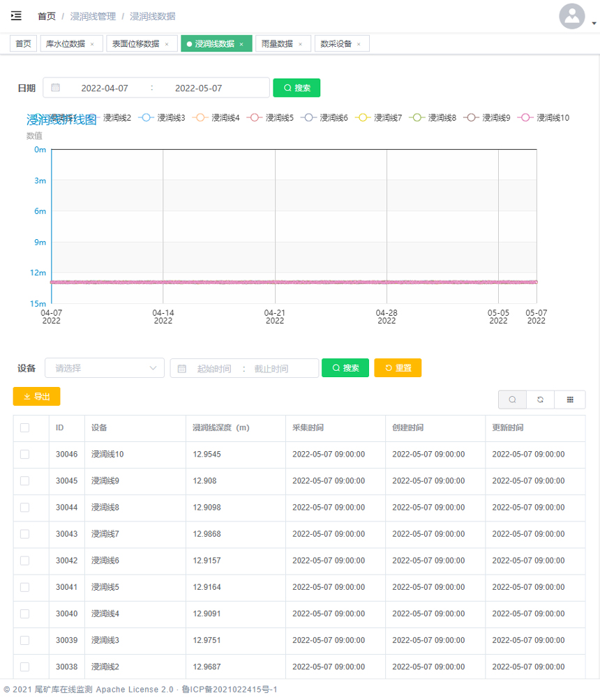Screen dimensions: 600x700
Task: Refresh the table with refresh icon
Action: pos(540,400)
